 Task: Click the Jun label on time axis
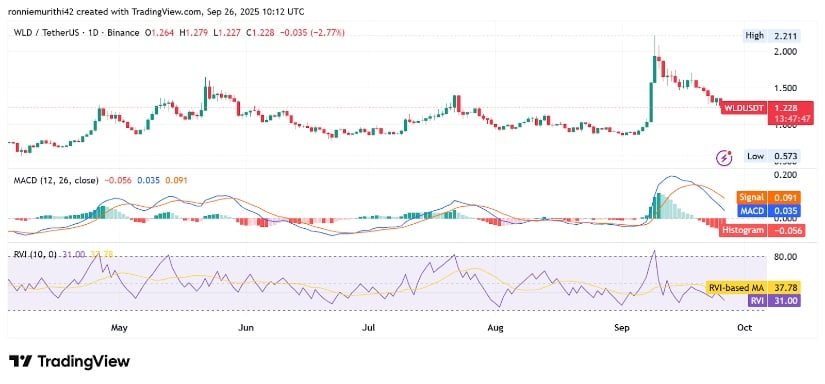tap(246, 328)
